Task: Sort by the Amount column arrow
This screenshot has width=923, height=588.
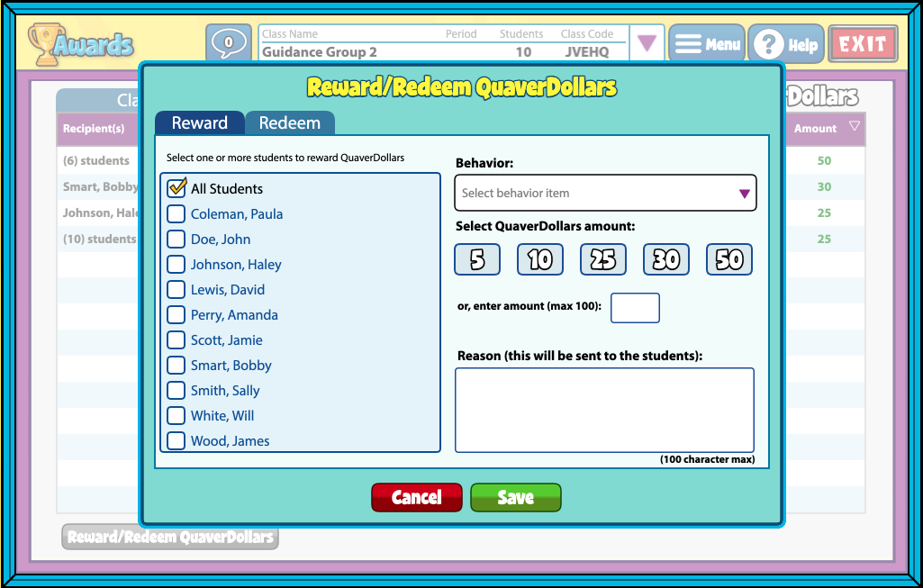Action: [x=855, y=126]
